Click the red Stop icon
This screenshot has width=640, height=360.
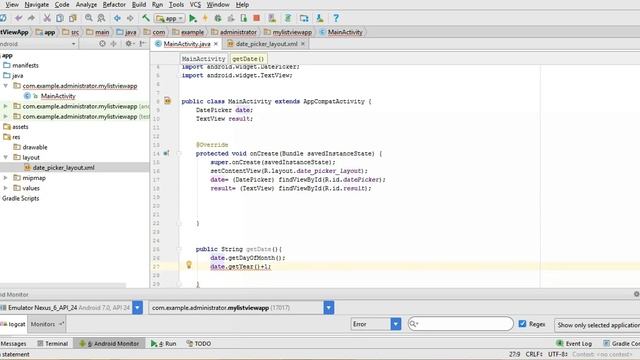tap(256, 18)
